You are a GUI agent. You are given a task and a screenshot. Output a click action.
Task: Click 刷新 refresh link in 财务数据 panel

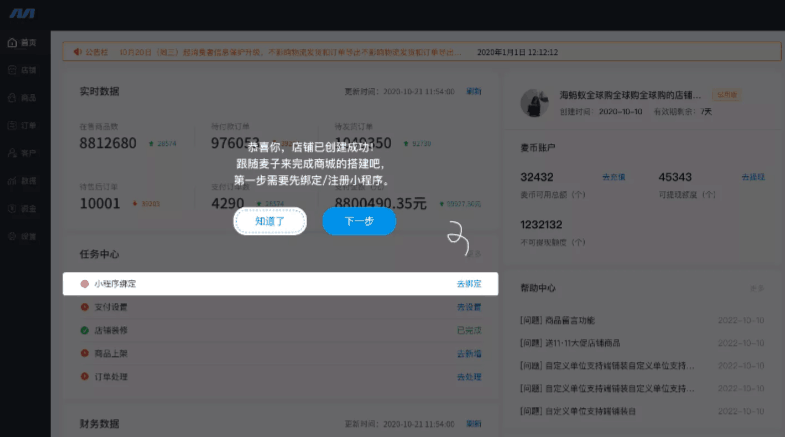click(474, 424)
